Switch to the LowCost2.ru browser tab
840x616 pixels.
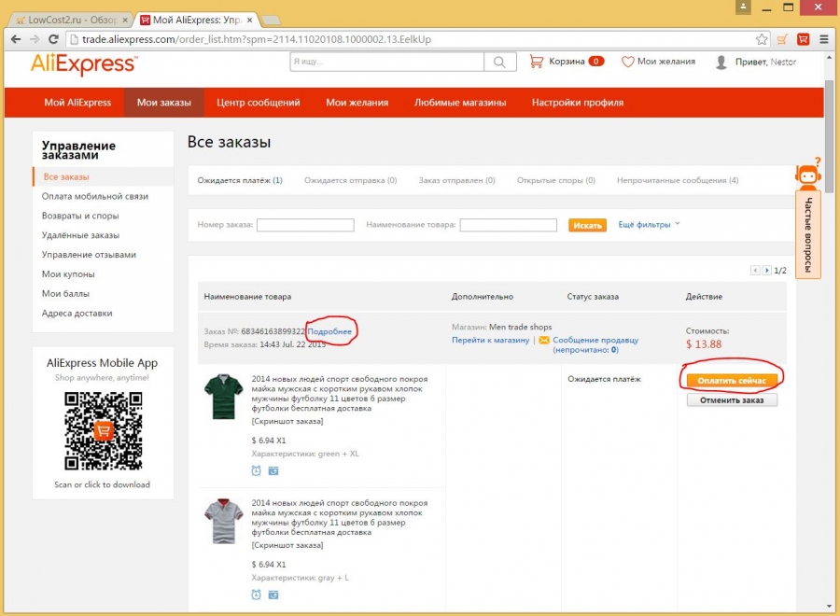coord(70,20)
